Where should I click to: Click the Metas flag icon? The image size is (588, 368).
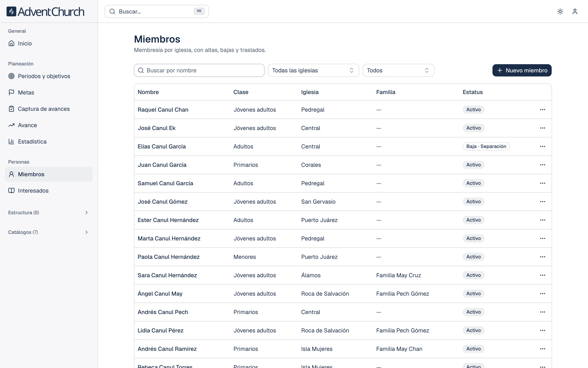tap(11, 92)
